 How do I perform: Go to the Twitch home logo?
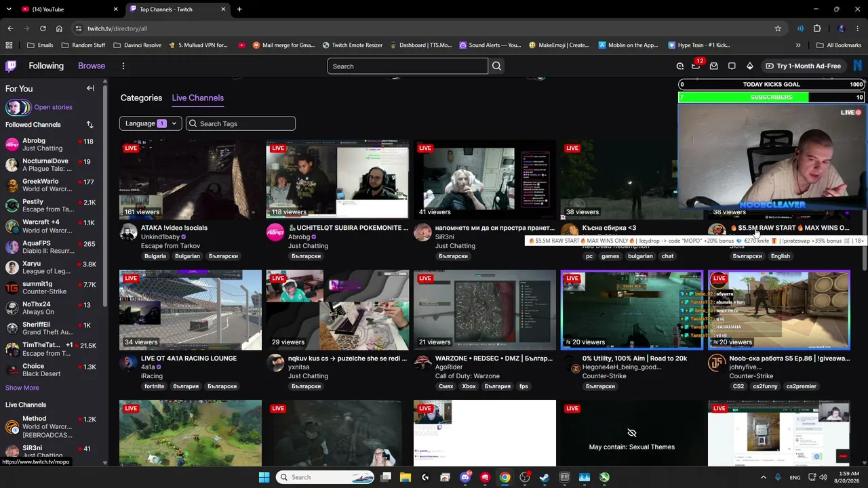(11, 66)
